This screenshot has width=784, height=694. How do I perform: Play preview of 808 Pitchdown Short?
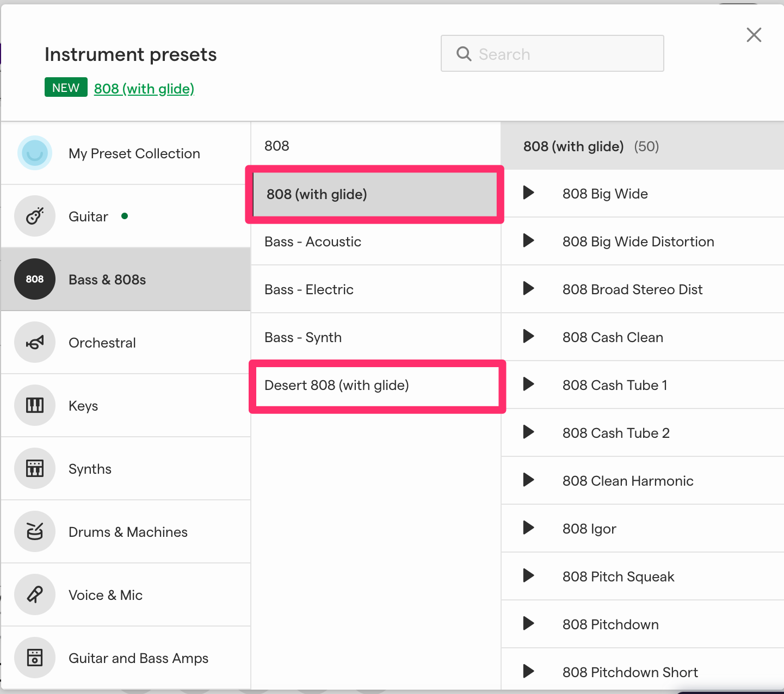528,671
